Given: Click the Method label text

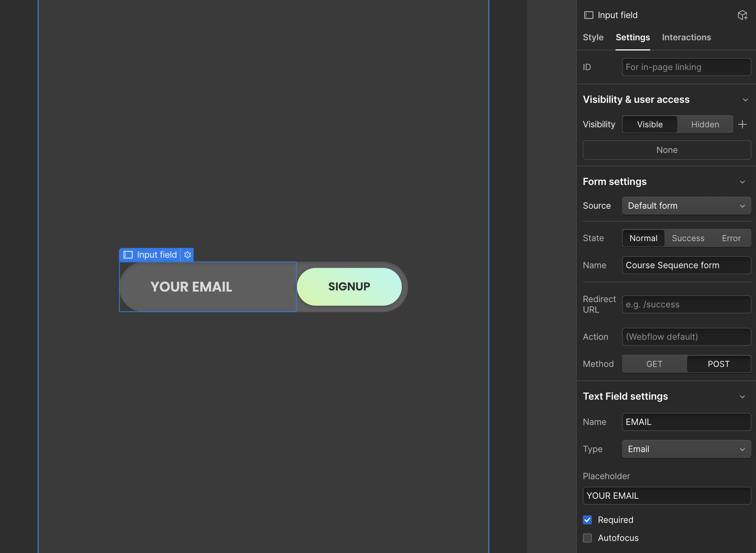Looking at the screenshot, I should (598, 364).
